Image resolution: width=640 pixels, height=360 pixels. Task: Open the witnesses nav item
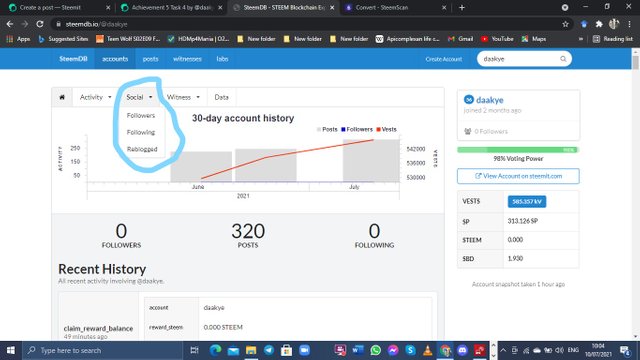click(x=187, y=59)
